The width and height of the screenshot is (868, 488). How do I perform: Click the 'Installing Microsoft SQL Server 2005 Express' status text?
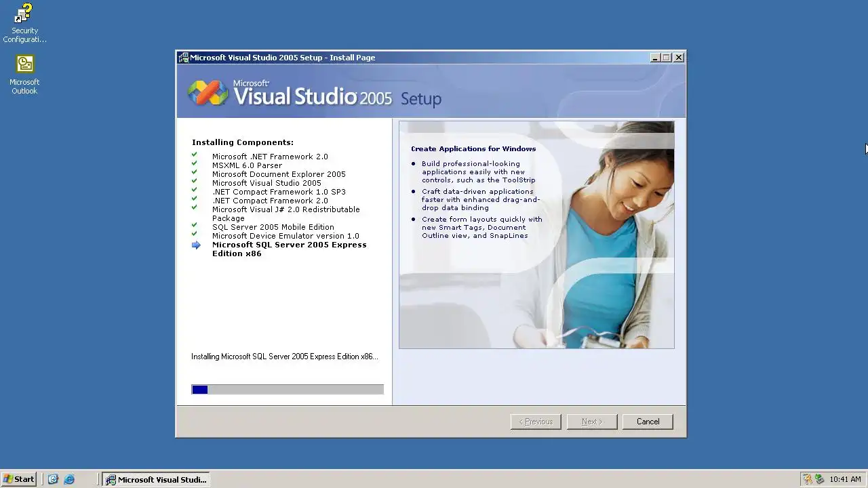click(285, 357)
